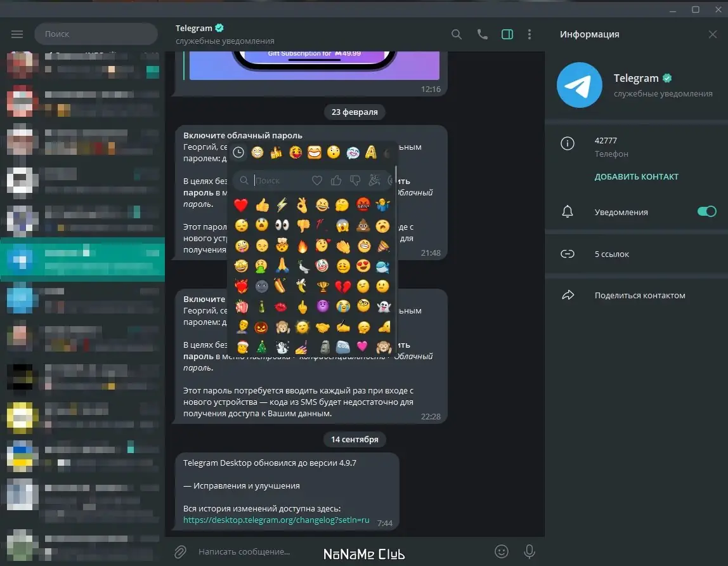
Task: Filter emojis by thumbs-up outline category
Action: [335, 180]
